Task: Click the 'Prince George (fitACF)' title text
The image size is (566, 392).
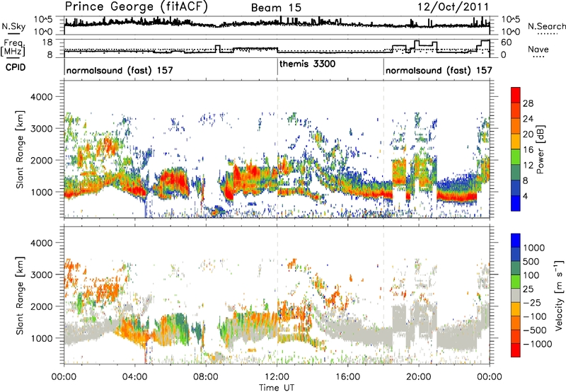Action: coord(137,6)
